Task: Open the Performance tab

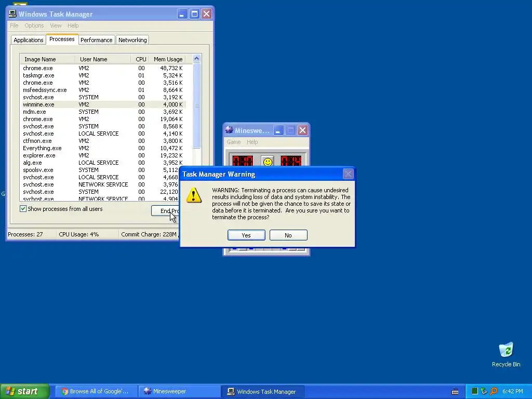Action: pyautogui.click(x=96, y=40)
